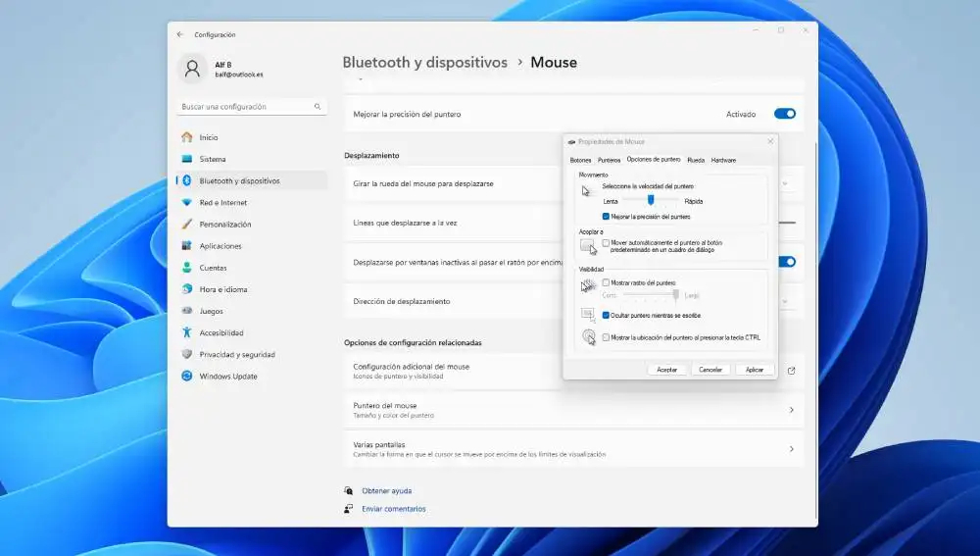The width and height of the screenshot is (980, 556).
Task: Open the Accesibilidad icon
Action: (x=187, y=332)
